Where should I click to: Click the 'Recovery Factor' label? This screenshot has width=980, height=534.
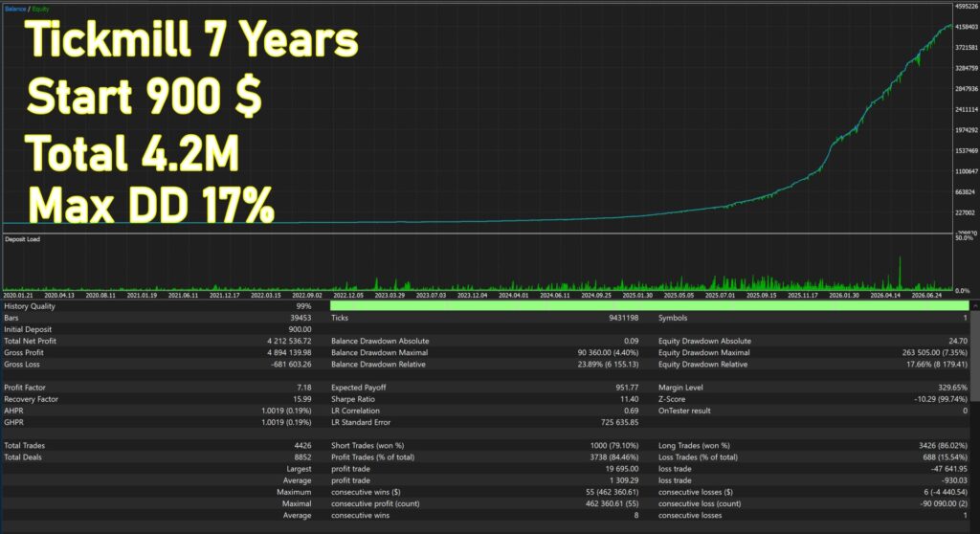point(31,399)
